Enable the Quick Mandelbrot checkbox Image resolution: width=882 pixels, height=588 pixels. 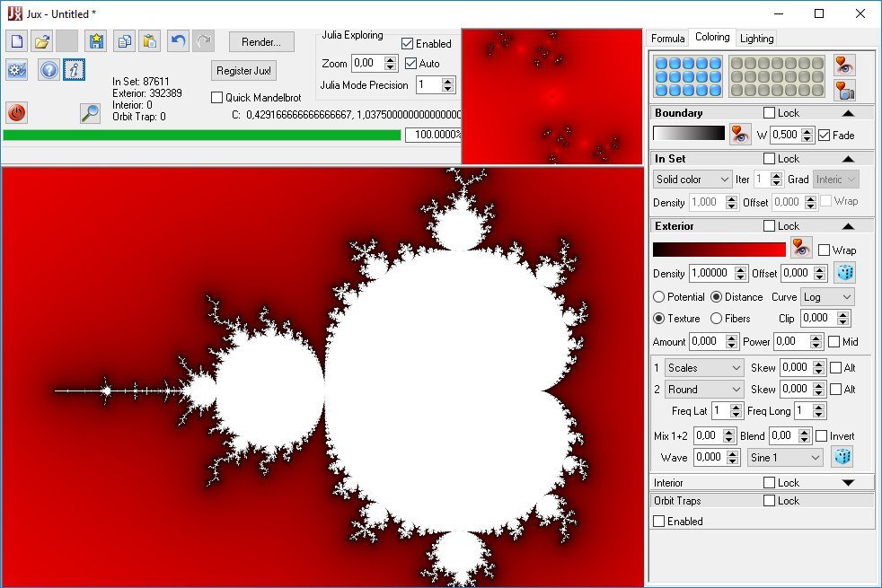(x=217, y=98)
